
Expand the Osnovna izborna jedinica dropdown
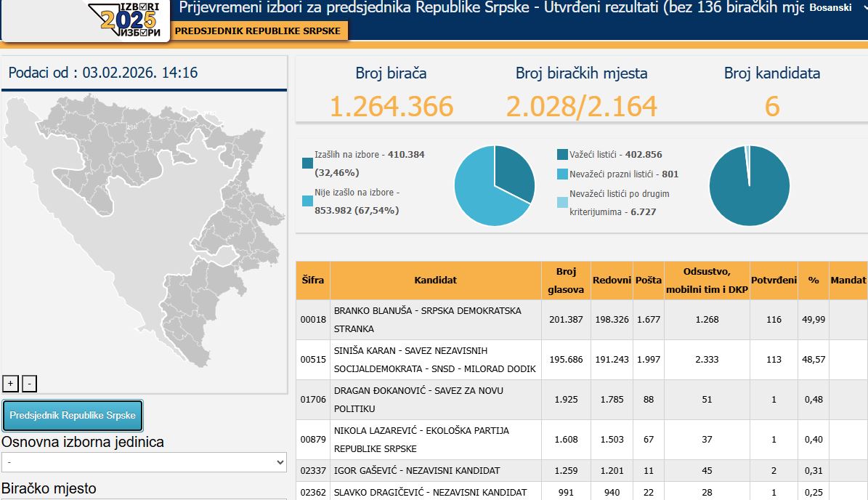[145, 462]
